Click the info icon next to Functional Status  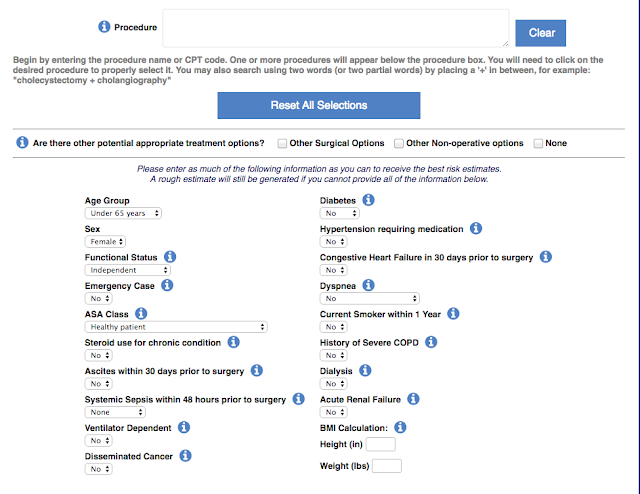[x=170, y=257]
